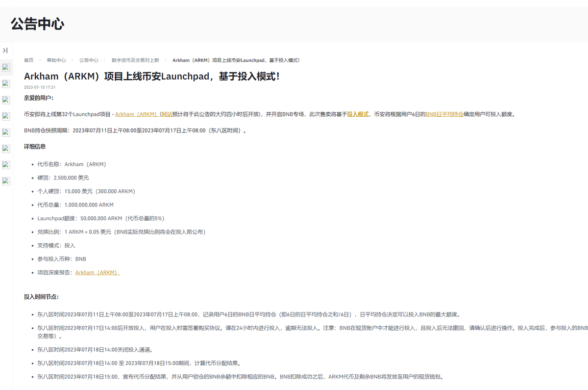Open the seventh sidebar category icon
Image resolution: width=588 pixels, height=390 pixels.
click(6, 165)
